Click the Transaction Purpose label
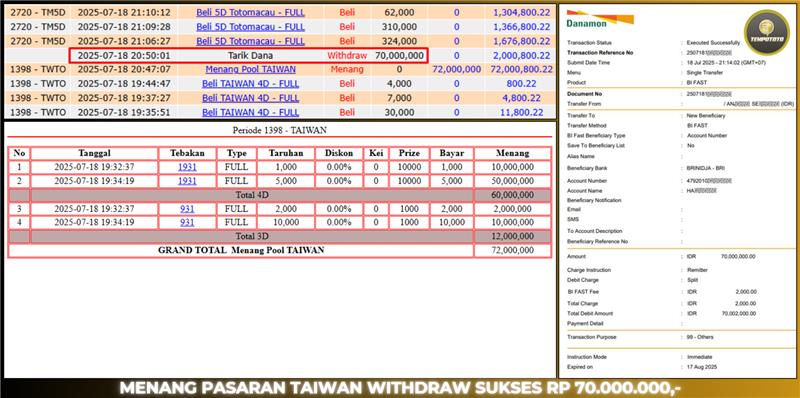This screenshot has height=398, width=800. pyautogui.click(x=591, y=337)
